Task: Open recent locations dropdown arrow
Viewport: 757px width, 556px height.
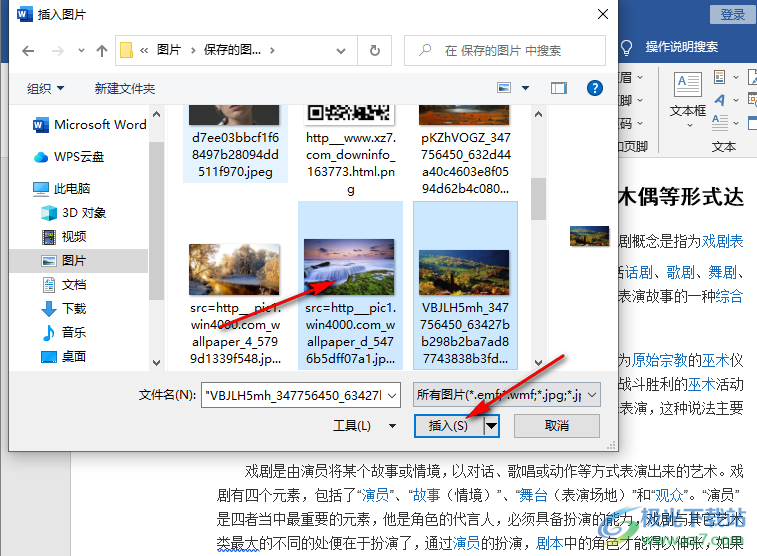Action: 81,51
